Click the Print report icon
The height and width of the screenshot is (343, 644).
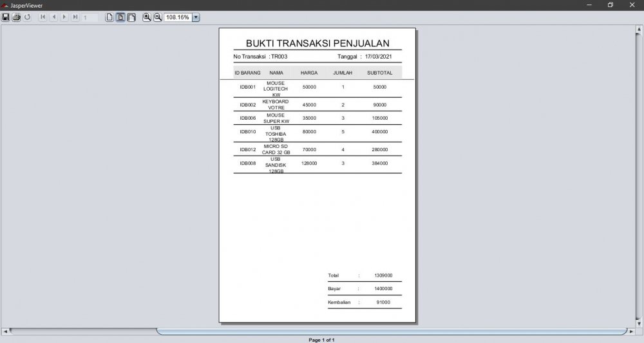click(x=16, y=17)
